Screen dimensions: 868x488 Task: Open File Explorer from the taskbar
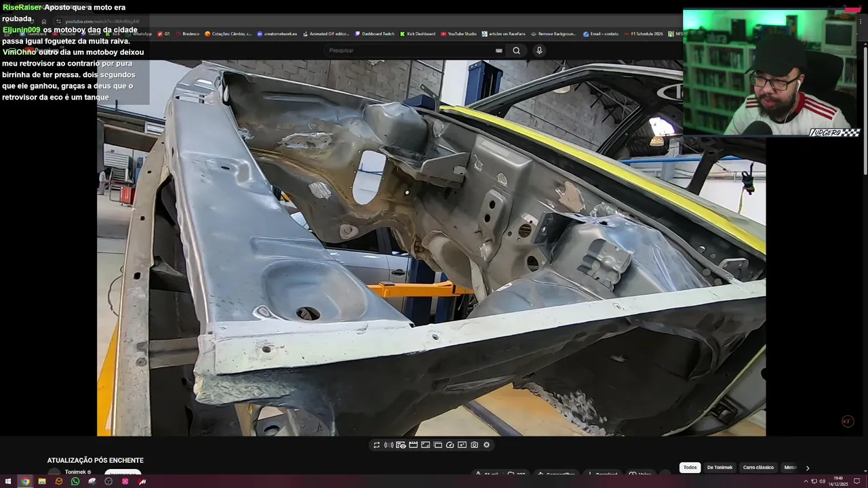click(42, 481)
